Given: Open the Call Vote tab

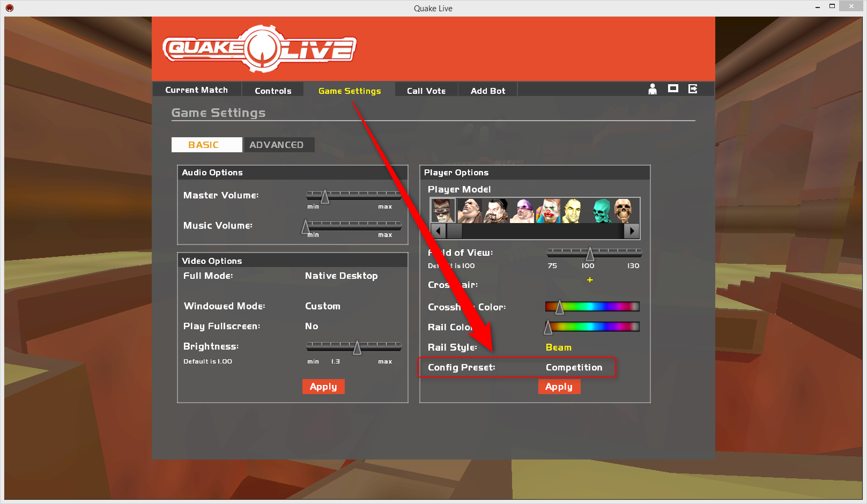Looking at the screenshot, I should point(426,91).
